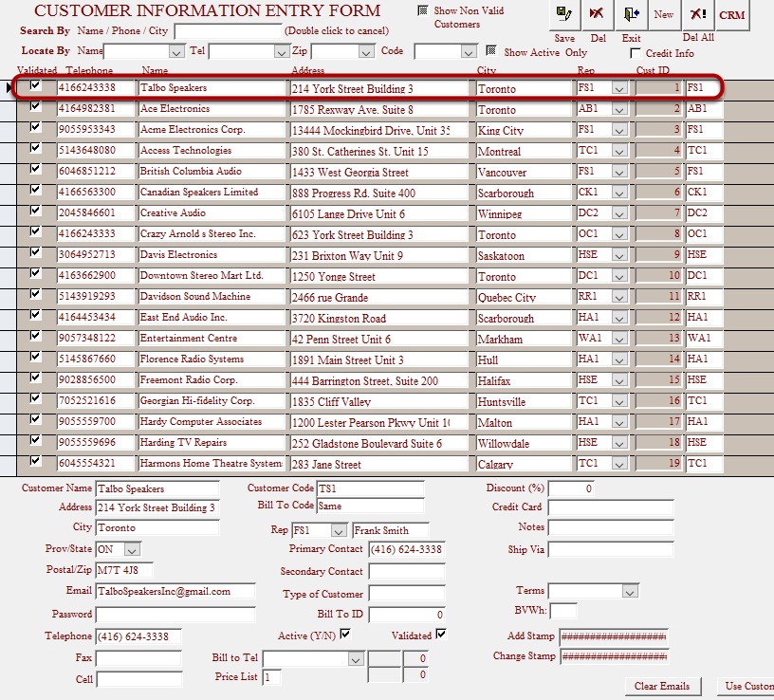
Task: Enable the Credit Info checkbox
Action: click(x=636, y=53)
